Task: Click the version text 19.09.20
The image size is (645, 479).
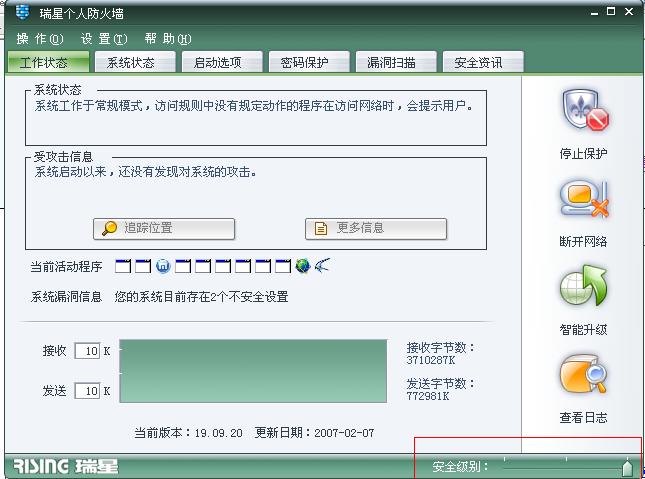Action: [218, 433]
